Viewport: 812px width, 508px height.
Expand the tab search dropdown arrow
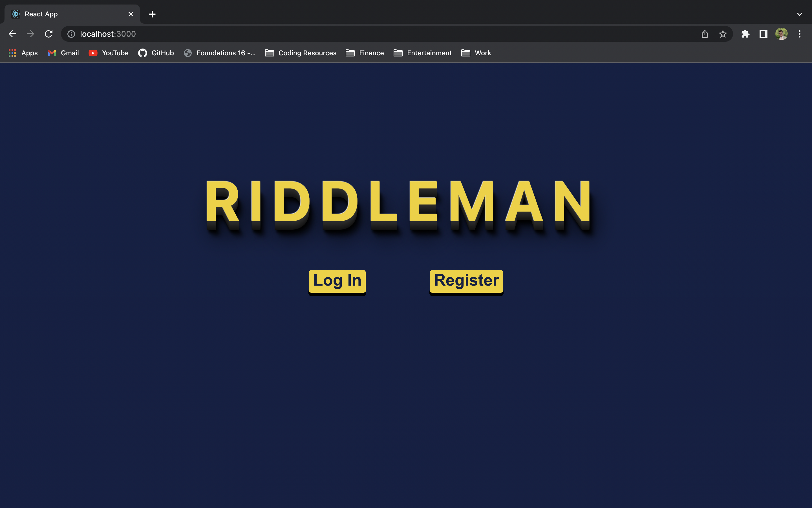pyautogui.click(x=800, y=14)
